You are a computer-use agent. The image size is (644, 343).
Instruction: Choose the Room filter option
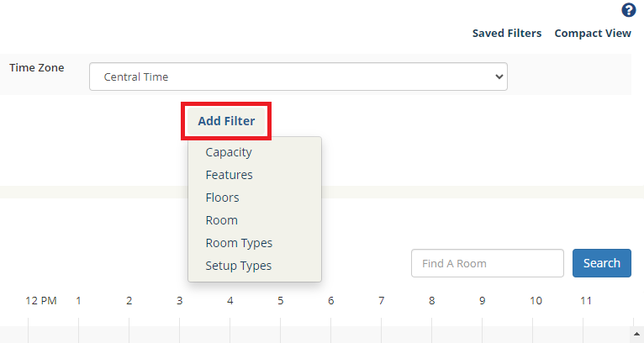pyautogui.click(x=221, y=220)
